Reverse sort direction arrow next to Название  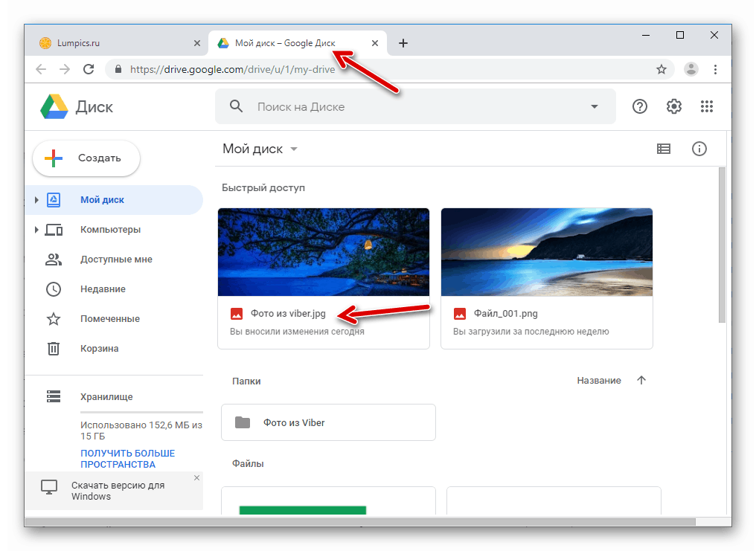point(641,380)
